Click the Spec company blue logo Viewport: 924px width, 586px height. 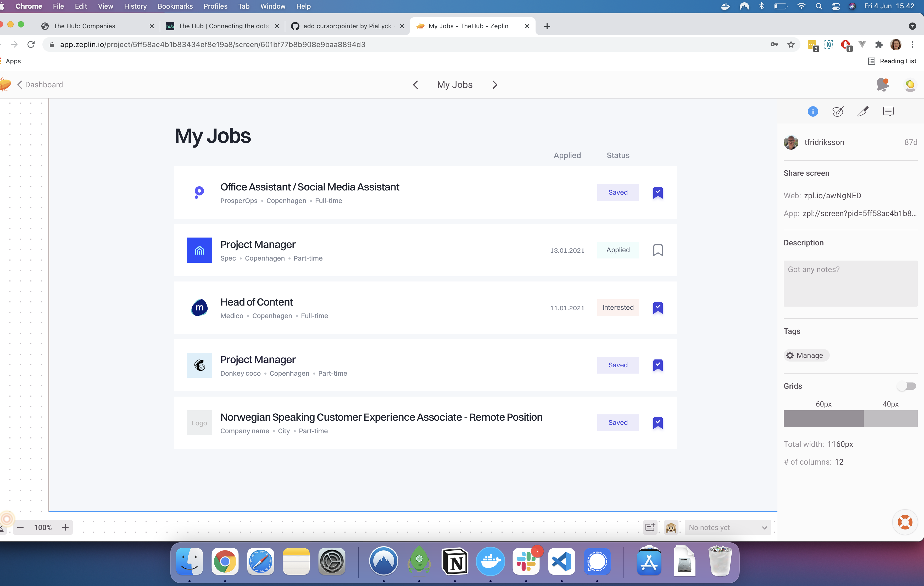[199, 250]
